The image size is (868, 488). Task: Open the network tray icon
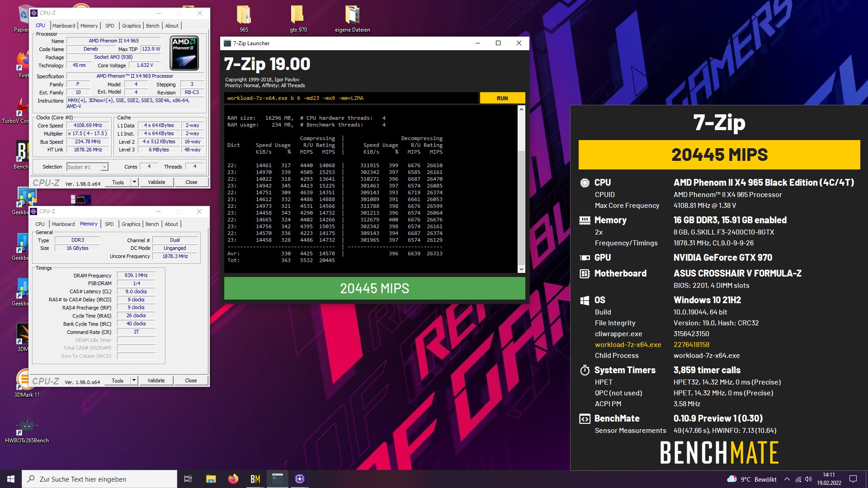pos(798,479)
